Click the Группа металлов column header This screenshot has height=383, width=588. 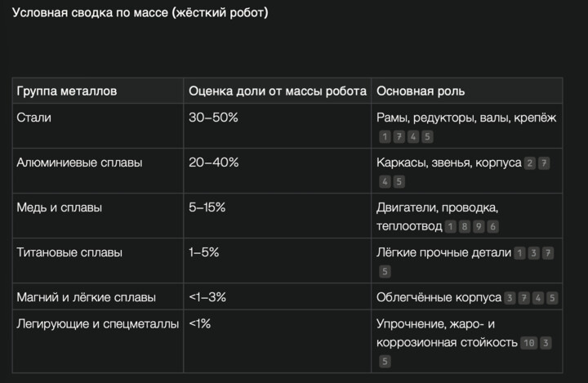(x=66, y=91)
